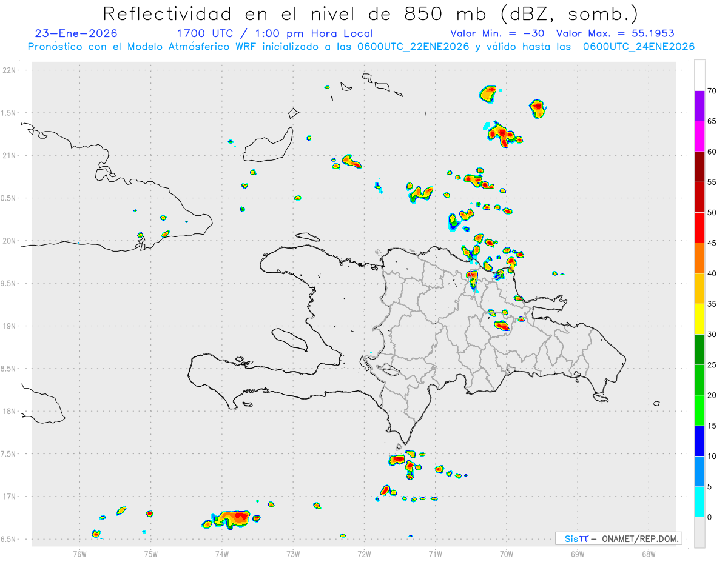This screenshot has height=562, width=728.
Task: Click the 'Valor Max. = 55.1953' text
Action: click(615, 33)
